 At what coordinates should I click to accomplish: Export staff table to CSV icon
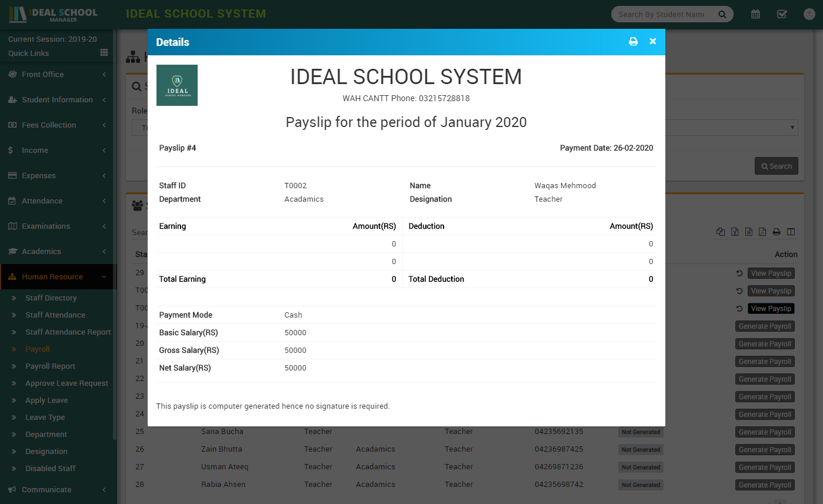748,232
